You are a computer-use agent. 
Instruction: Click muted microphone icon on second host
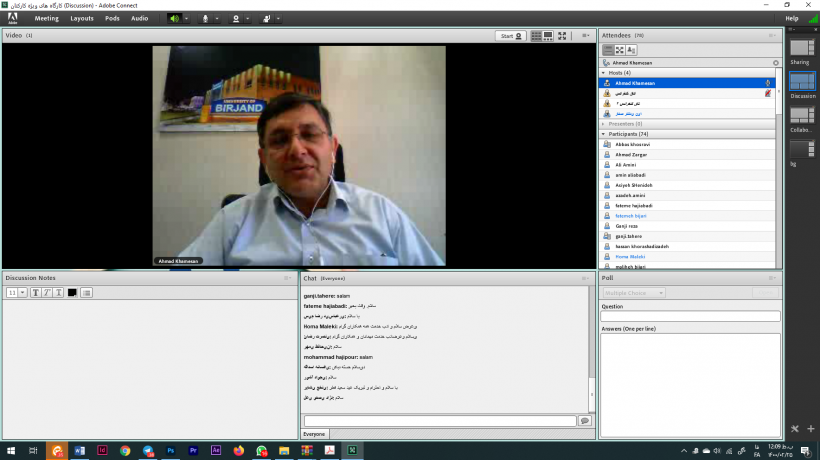coord(768,93)
